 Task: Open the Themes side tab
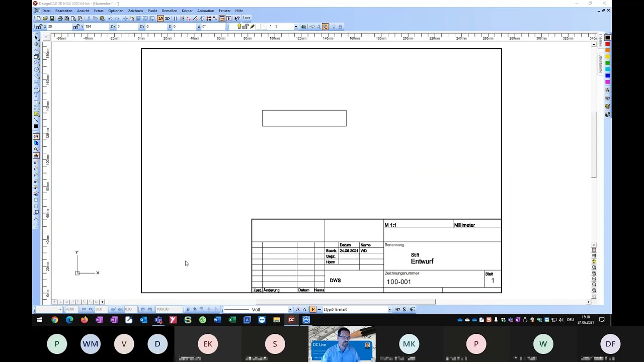pyautogui.click(x=601, y=40)
